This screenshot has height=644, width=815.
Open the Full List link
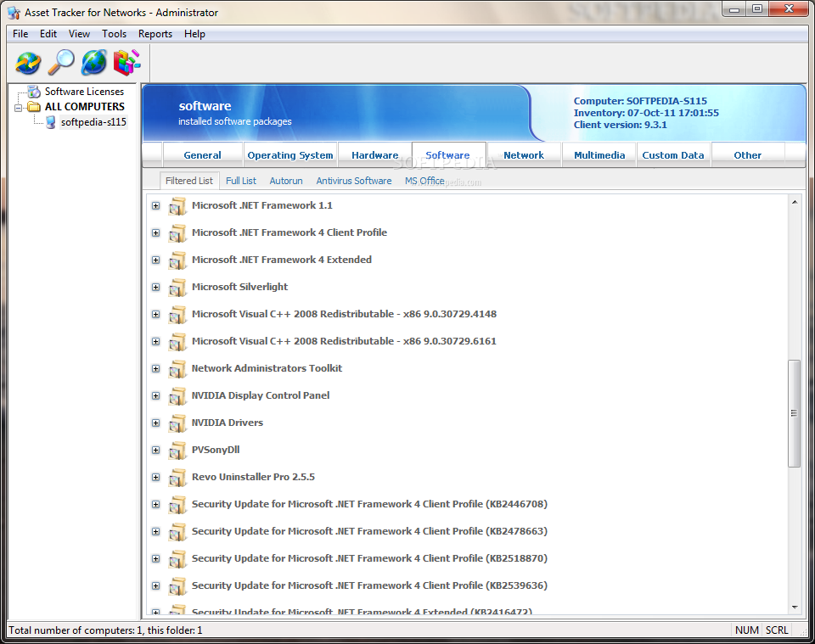tap(240, 181)
